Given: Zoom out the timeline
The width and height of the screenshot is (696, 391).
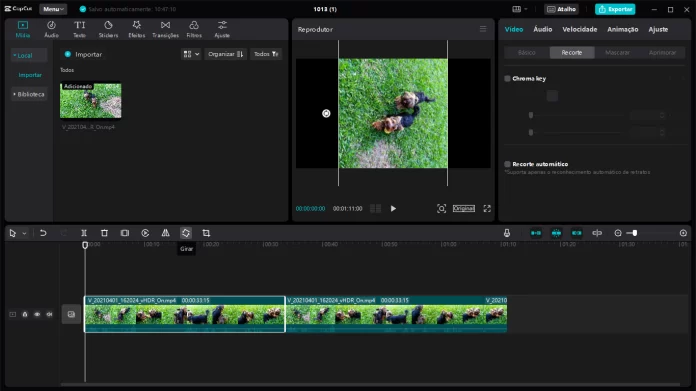Looking at the screenshot, I should click(618, 233).
